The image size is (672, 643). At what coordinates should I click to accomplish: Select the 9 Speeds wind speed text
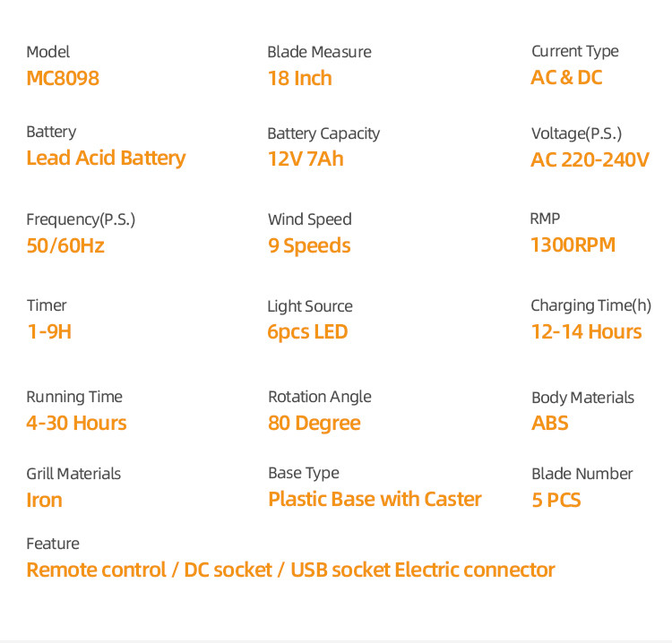[309, 246]
